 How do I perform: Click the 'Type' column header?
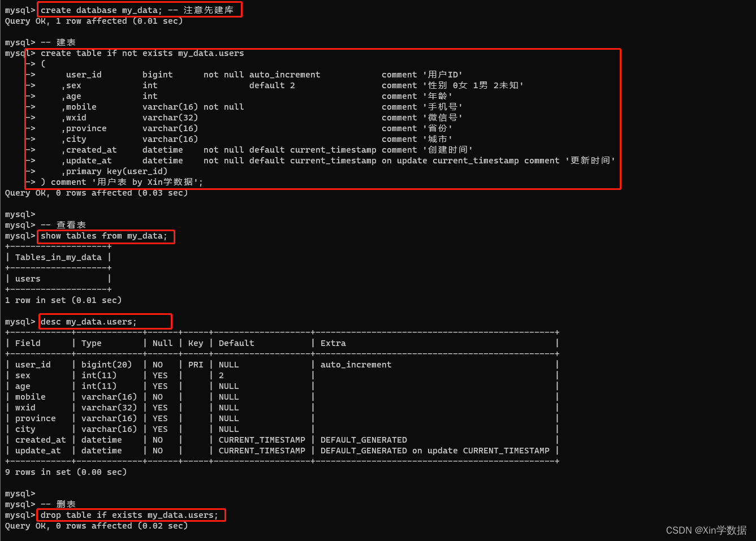tap(92, 343)
